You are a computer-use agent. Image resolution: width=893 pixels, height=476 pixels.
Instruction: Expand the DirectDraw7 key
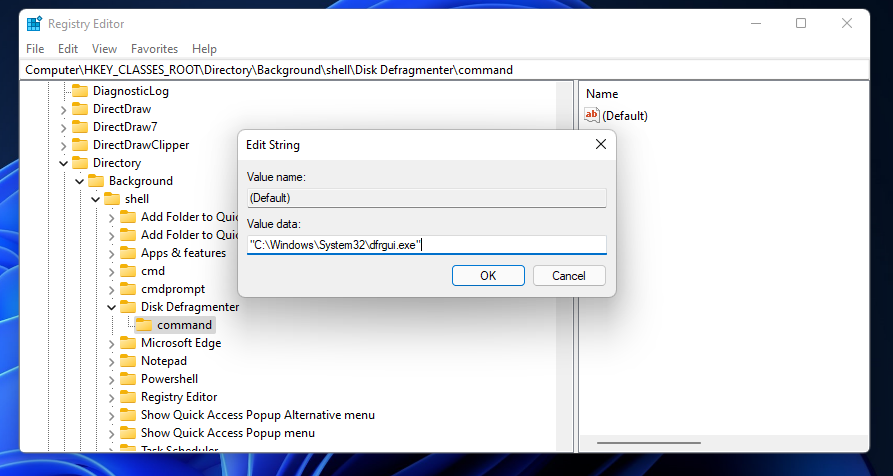[x=63, y=128]
